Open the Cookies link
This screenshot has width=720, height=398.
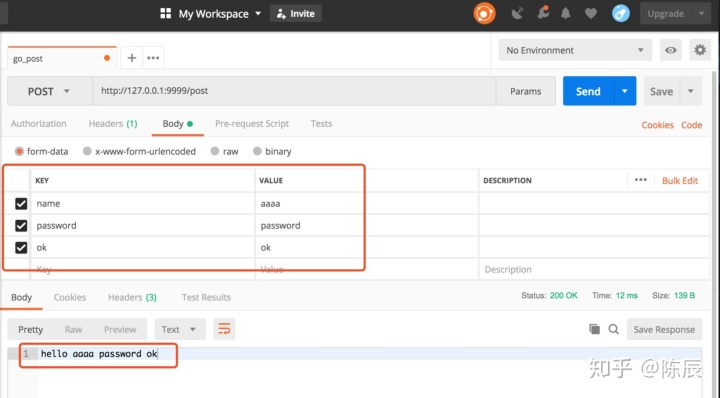pyautogui.click(x=658, y=125)
